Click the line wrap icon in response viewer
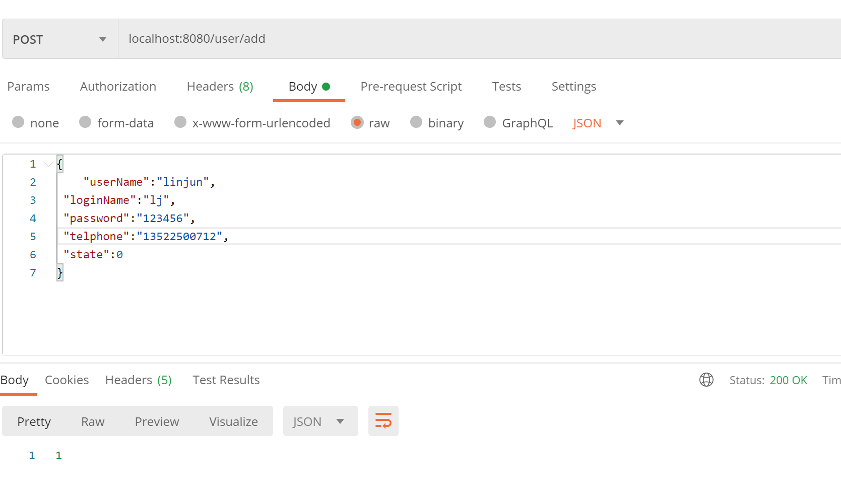Screen dimensions: 841x504 383,421
